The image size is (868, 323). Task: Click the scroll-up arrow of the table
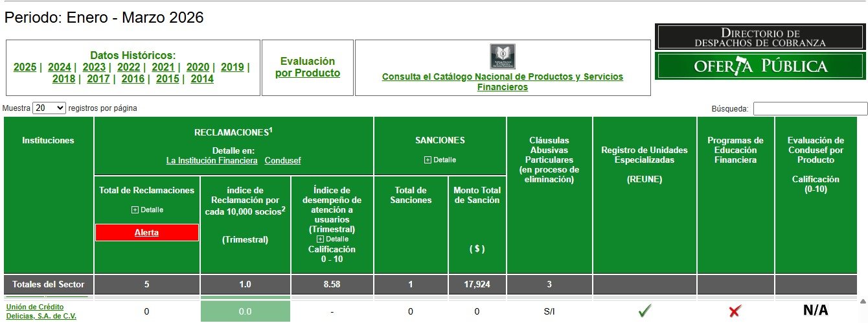(x=862, y=302)
